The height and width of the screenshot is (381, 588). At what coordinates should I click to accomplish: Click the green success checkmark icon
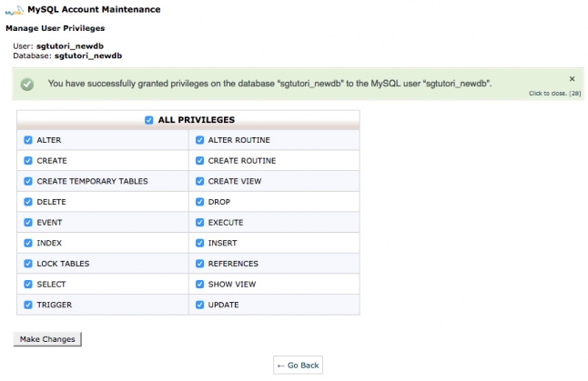pyautogui.click(x=27, y=84)
